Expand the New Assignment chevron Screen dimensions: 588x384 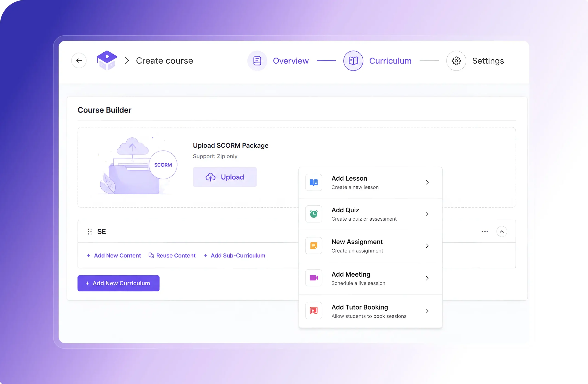point(427,246)
